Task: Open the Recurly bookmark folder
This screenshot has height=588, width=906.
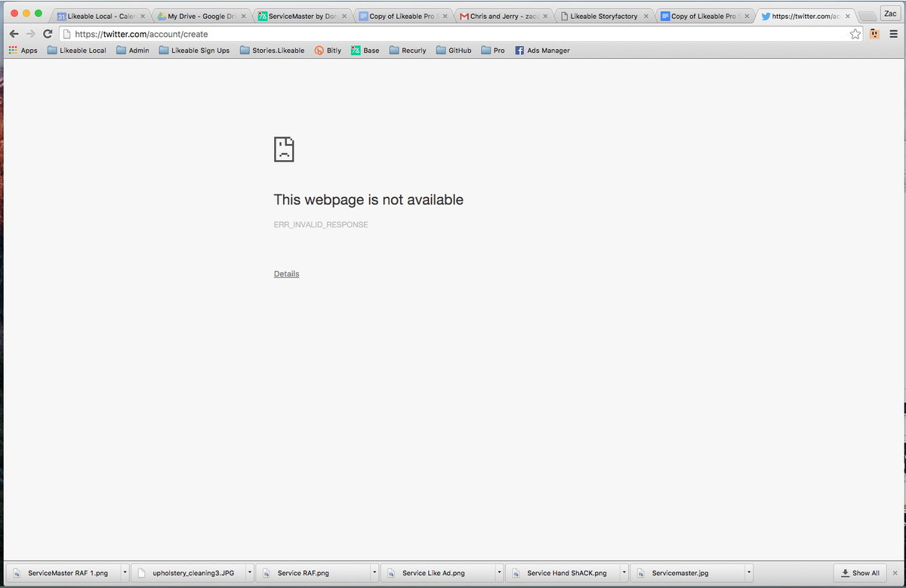Action: 408,51
